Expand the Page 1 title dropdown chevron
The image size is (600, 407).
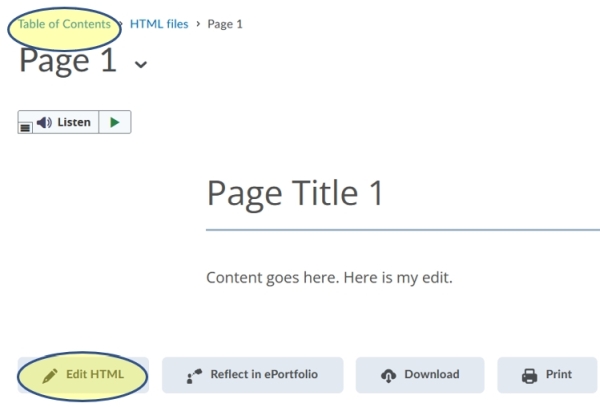click(x=140, y=64)
